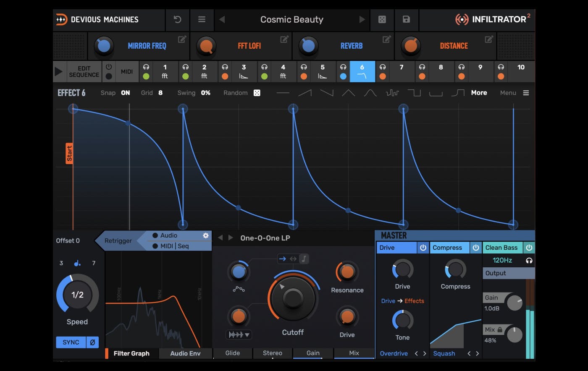Play the effect sequence

point(59,71)
